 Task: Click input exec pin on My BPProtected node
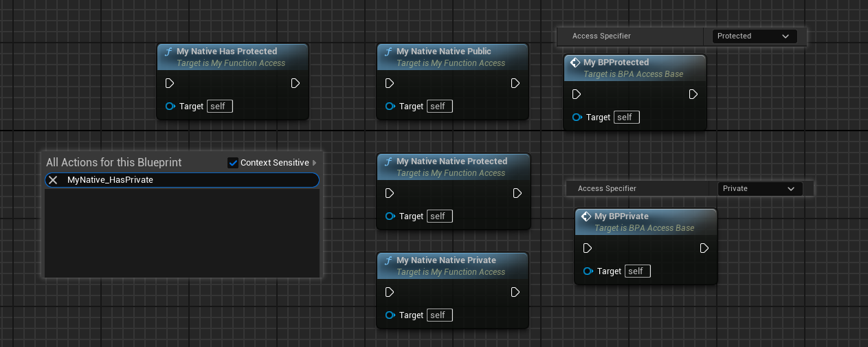pos(577,94)
